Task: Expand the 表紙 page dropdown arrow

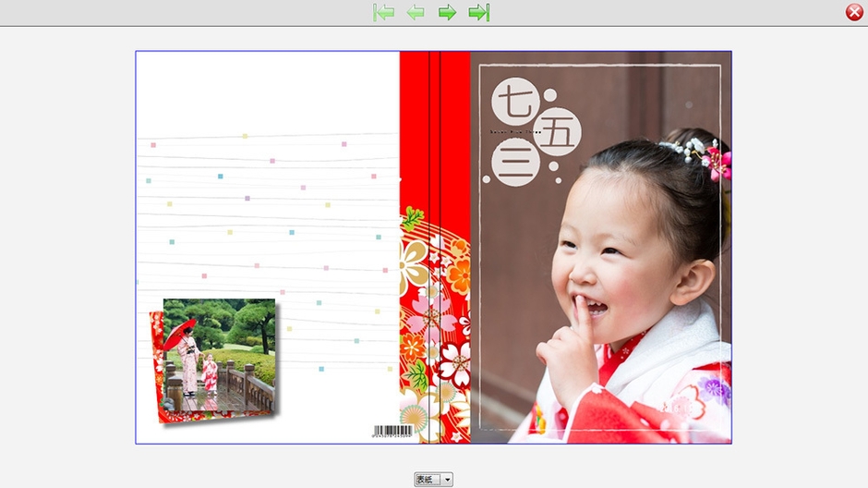Action: pos(448,480)
